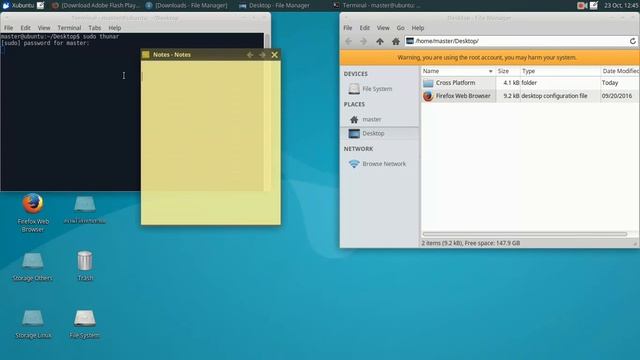Click the 'desktop configuration file' type cell
Screen dimensions: 640x360
click(x=554, y=96)
